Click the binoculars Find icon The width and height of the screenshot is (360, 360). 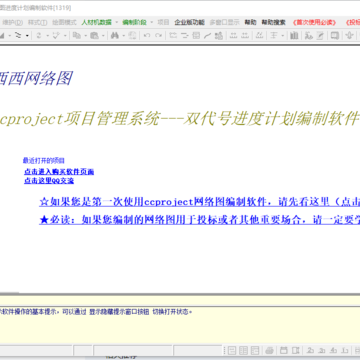(115, 35)
